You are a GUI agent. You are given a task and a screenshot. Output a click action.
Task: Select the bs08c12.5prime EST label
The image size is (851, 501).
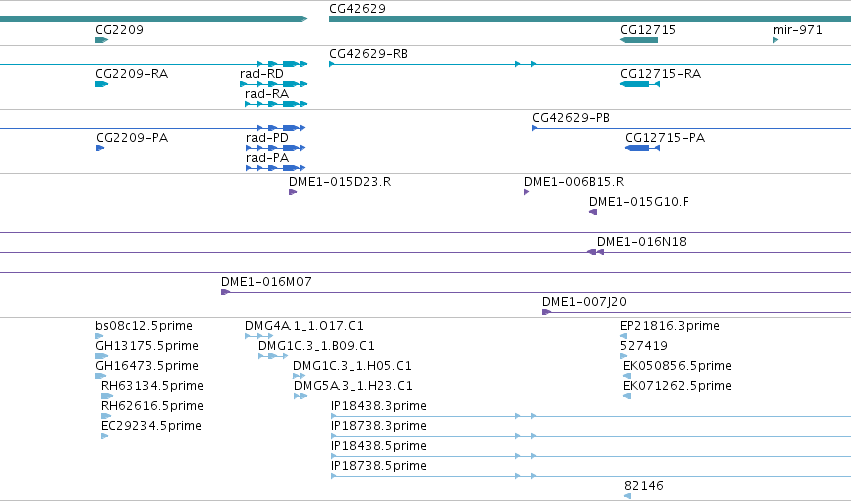coord(144,326)
